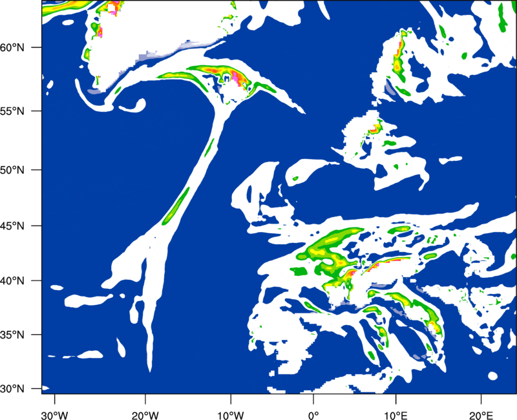Click the 20°E longitude label
Image resolution: width=517 pixels, height=420 pixels.
point(481,415)
